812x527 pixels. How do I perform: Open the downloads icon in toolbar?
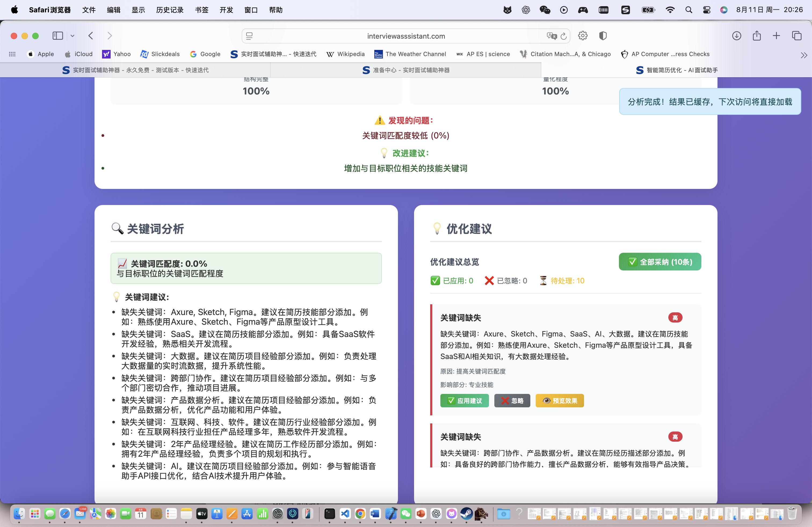pyautogui.click(x=736, y=36)
